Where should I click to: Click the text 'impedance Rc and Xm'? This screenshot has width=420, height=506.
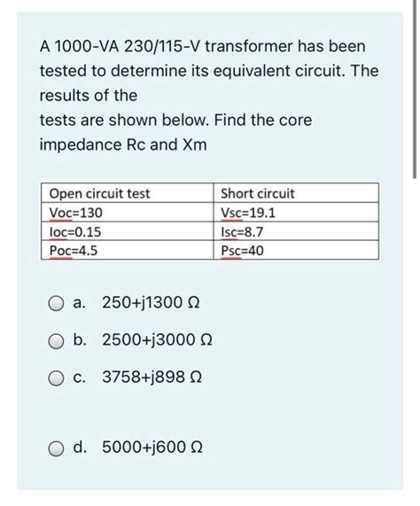(123, 144)
